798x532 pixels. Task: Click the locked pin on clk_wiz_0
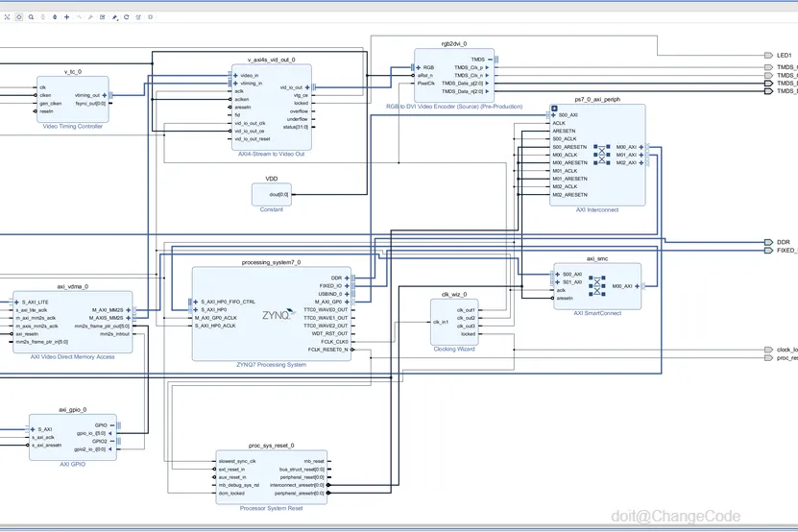tap(469, 334)
